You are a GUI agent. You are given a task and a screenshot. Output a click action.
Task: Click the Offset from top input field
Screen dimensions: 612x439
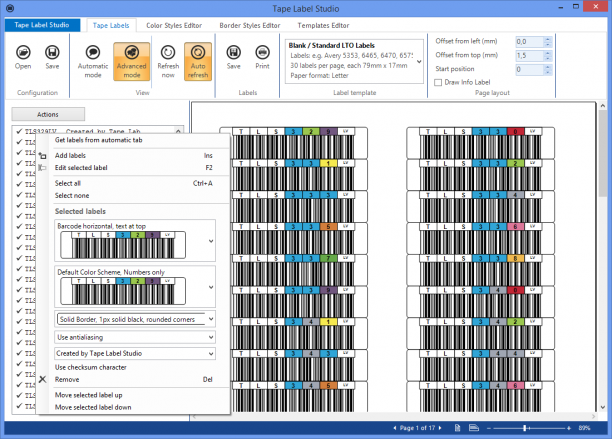pyautogui.click(x=530, y=55)
